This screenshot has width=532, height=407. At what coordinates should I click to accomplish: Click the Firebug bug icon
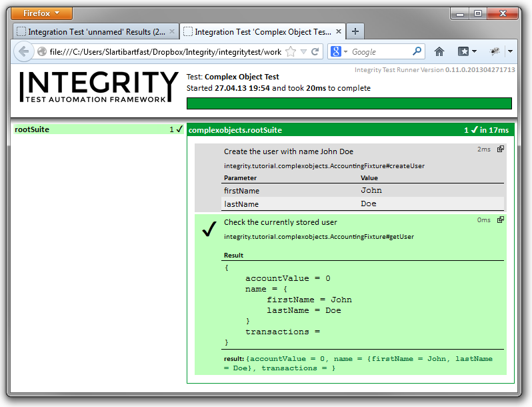pyautogui.click(x=495, y=51)
